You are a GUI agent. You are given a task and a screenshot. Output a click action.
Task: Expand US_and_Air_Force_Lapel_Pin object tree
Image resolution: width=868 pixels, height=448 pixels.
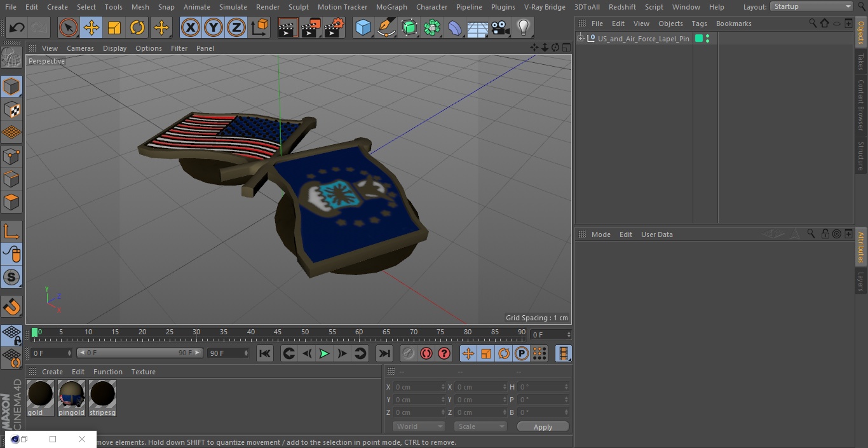[580, 39]
